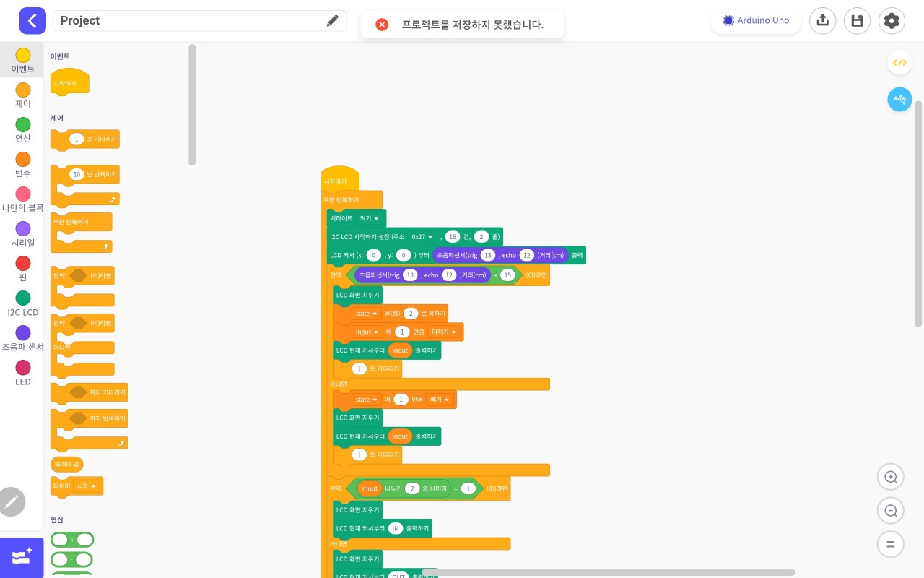Open the Arduino Uno board selector

(756, 20)
